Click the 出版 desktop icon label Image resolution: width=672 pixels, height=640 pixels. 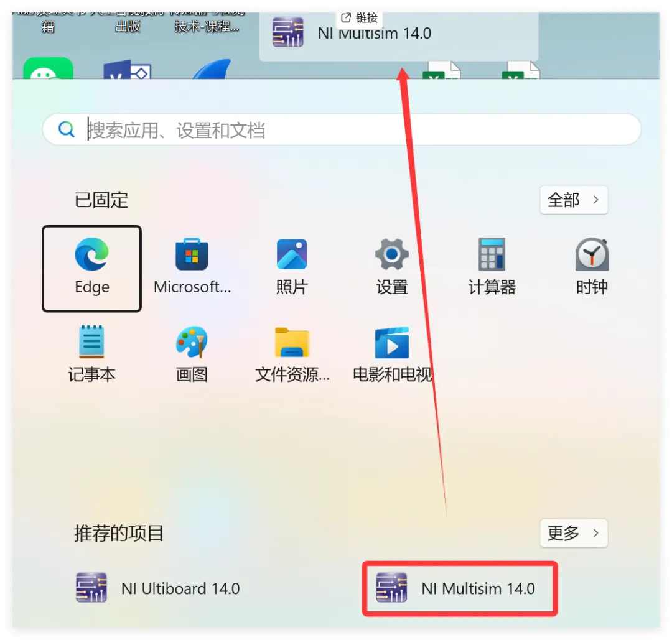pos(128,27)
